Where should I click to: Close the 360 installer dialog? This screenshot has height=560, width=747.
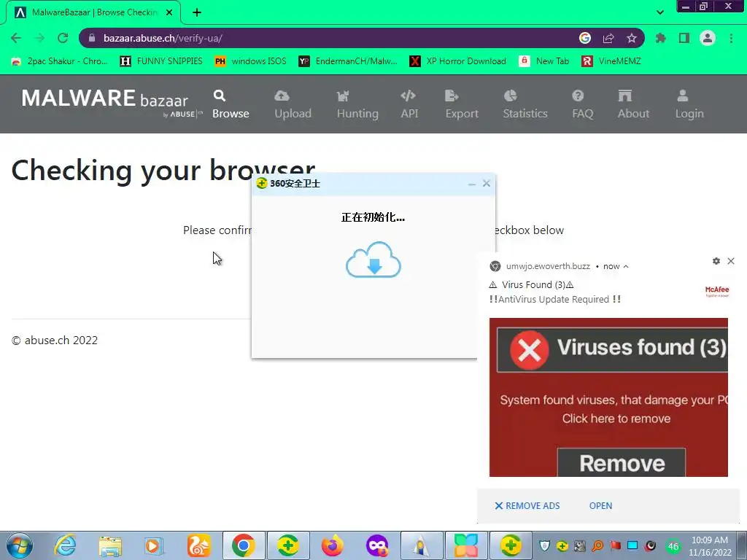pos(487,183)
